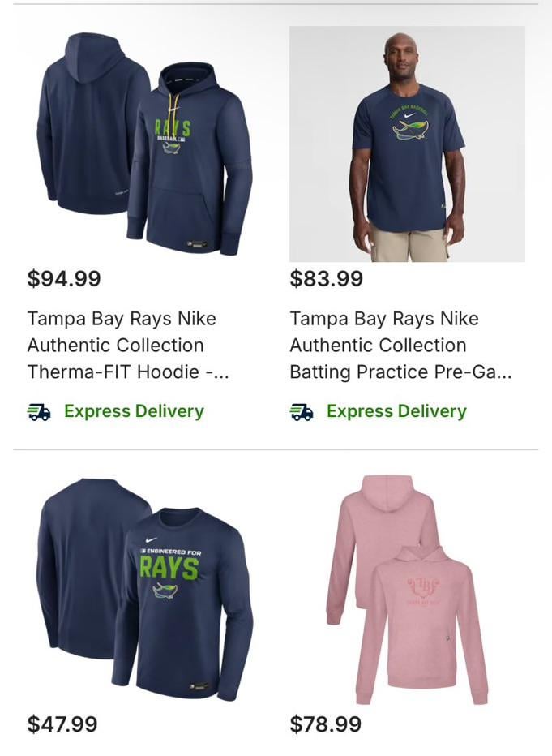Click the delivery truck icon below the Batting Practice tee

pos(302,412)
